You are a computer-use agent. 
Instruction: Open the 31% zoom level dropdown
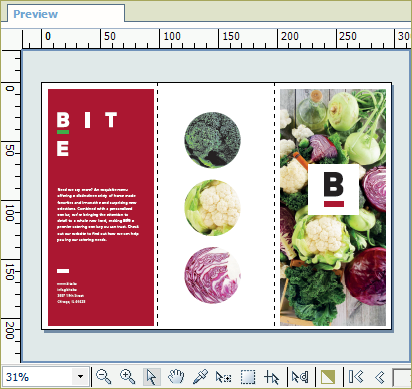80,377
